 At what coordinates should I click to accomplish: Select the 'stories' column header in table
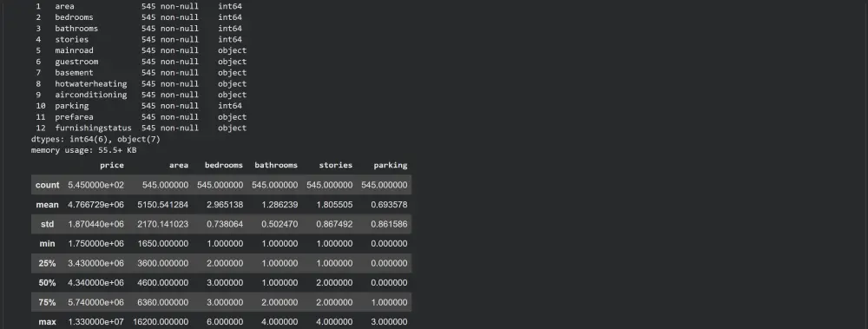335,165
